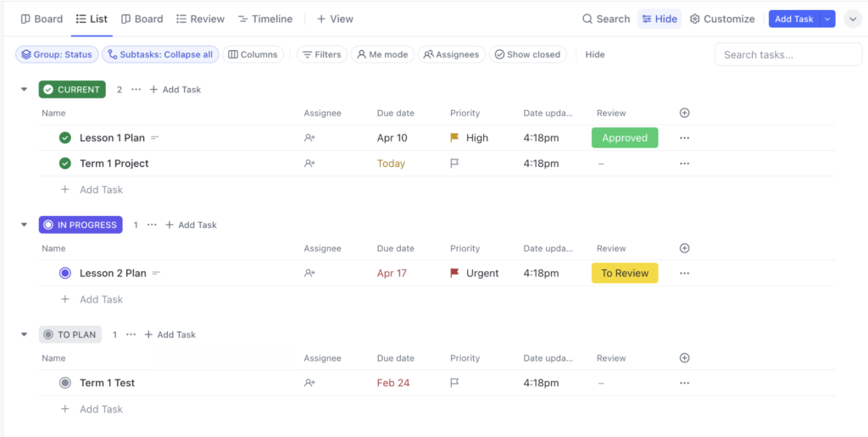The height and width of the screenshot is (437, 868).
Task: Click the green Approved review label
Action: coord(624,138)
